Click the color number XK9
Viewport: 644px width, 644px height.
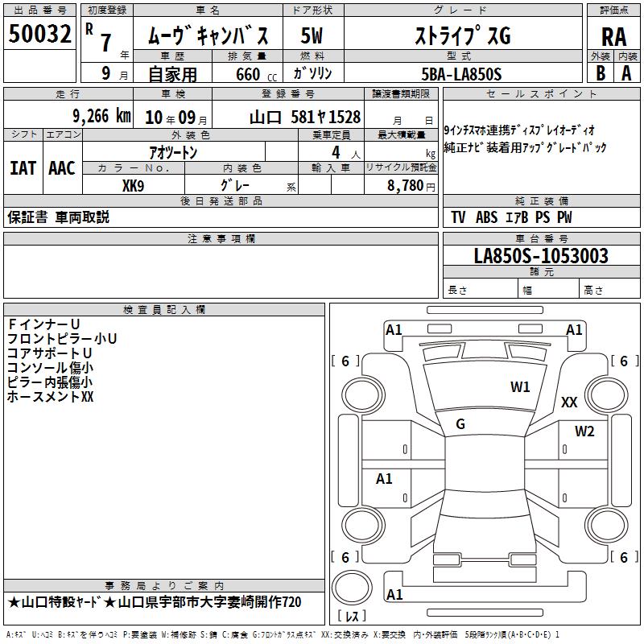(133, 186)
